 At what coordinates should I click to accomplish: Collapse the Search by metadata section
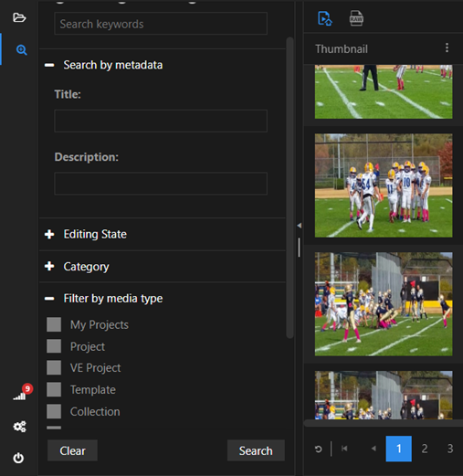point(49,65)
